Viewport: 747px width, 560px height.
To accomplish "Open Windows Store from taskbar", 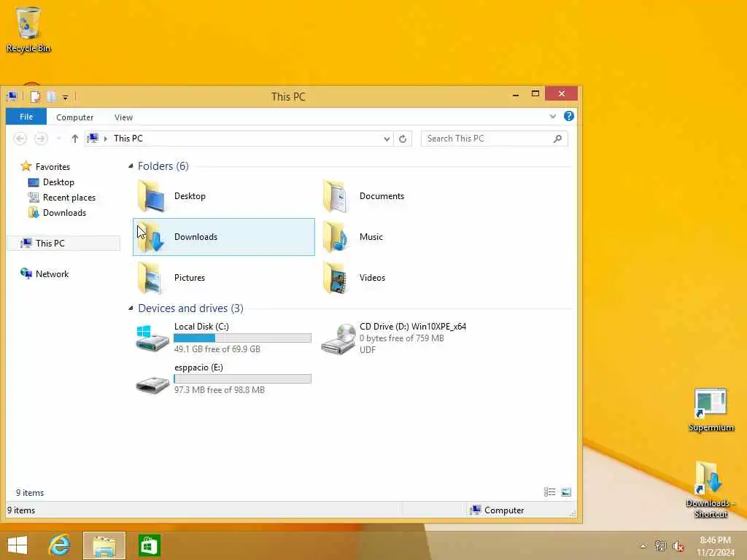I will click(149, 545).
